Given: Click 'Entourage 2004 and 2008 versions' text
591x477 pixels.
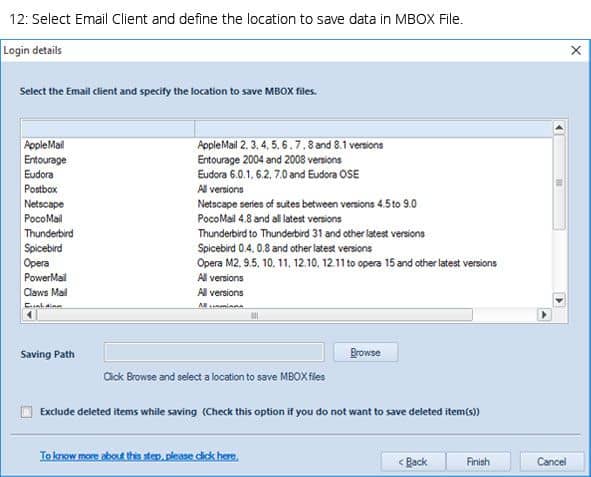Looking at the screenshot, I should pyautogui.click(x=269, y=160).
